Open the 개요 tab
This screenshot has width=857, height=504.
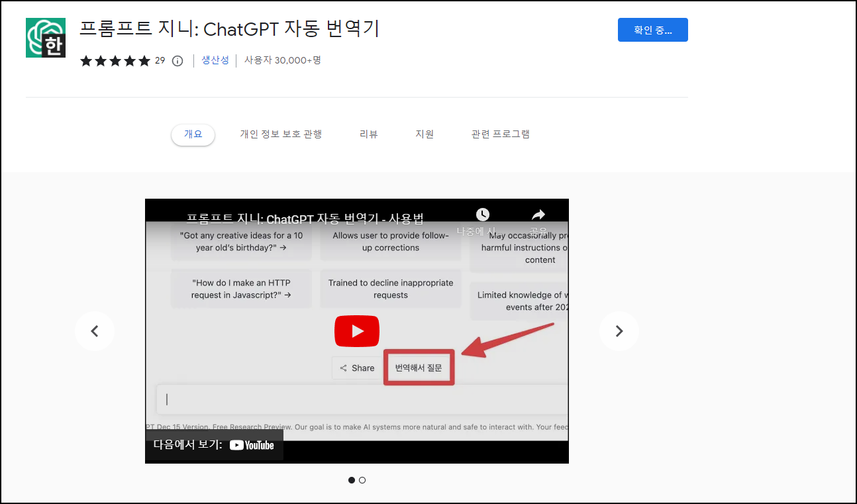(193, 134)
